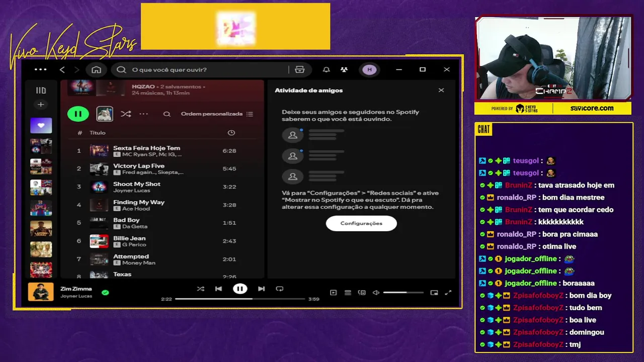Screen dimensions: 644x362
Task: Toggle the green saved checkmark for Zim Zimma
Action: click(x=105, y=292)
